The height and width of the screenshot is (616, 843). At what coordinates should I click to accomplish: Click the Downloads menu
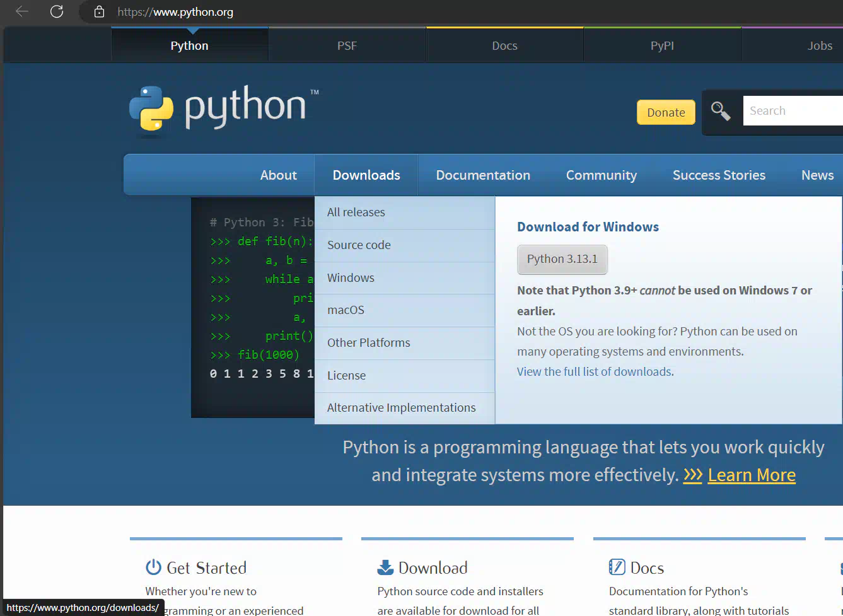(366, 175)
